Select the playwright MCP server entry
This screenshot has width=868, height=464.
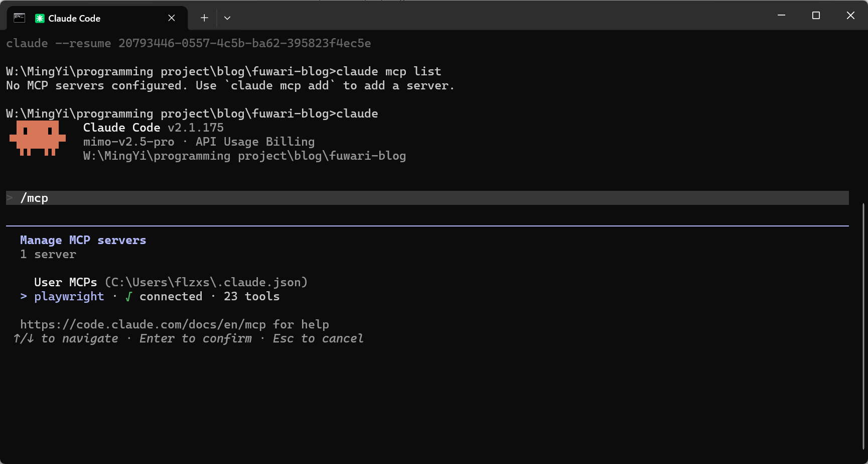point(69,296)
